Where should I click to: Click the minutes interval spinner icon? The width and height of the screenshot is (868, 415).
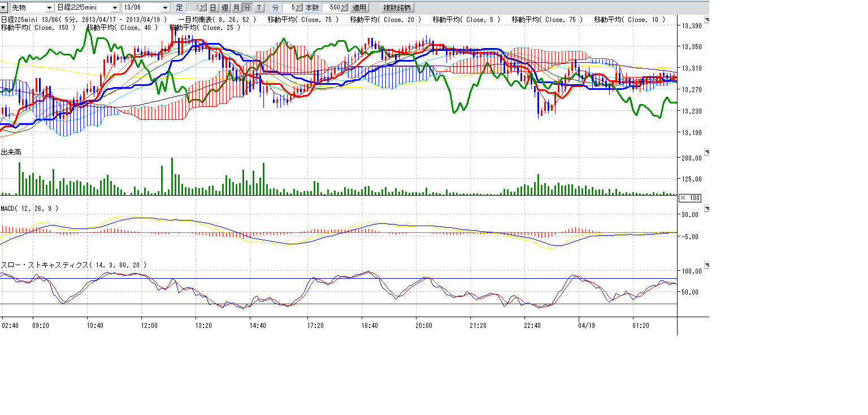(299, 8)
